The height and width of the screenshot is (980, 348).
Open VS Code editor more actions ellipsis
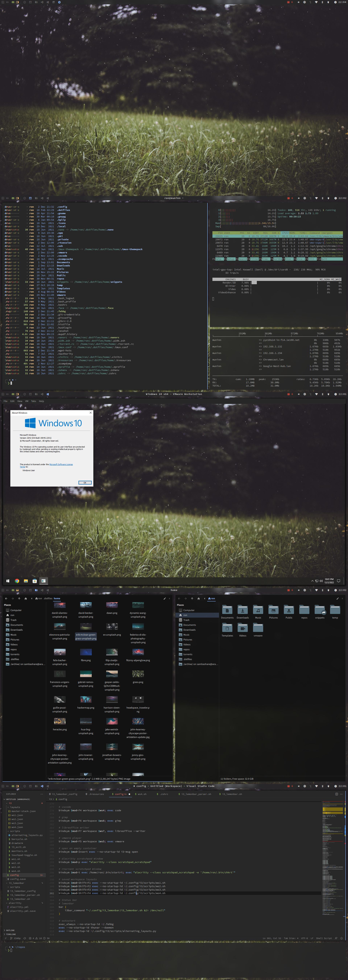[341, 794]
